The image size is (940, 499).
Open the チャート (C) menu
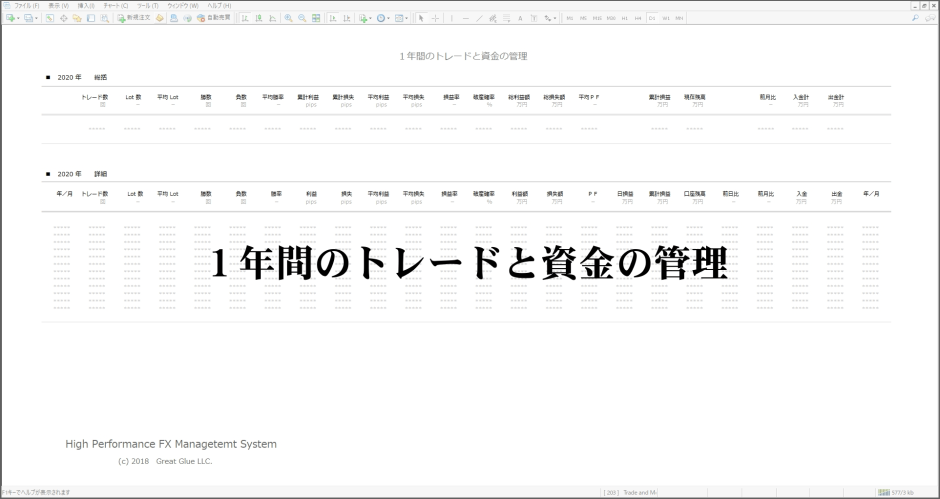pyautogui.click(x=116, y=5)
